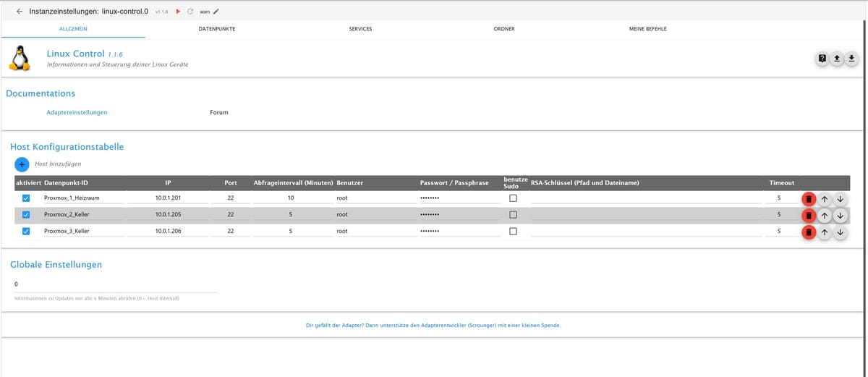Image resolution: width=868 pixels, height=377 pixels.
Task: Switch to the Meine Befehle tab
Action: pos(648,29)
